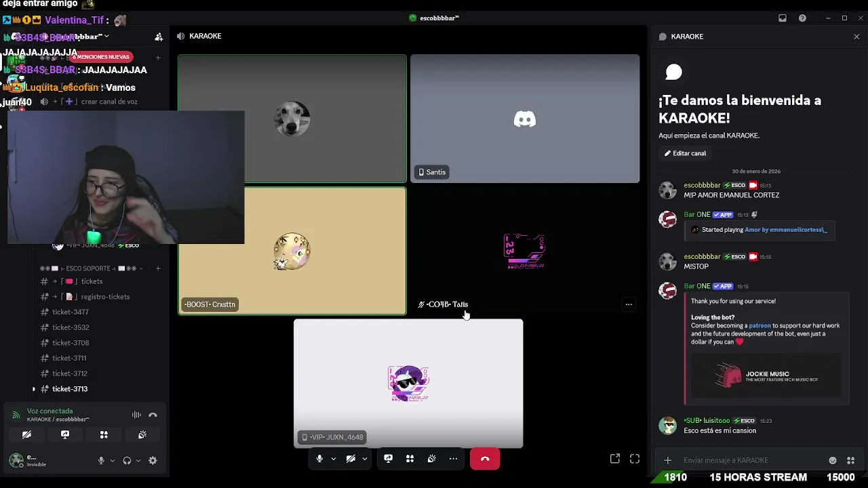
Task: Disconnect with the red hang-up button
Action: coord(485,459)
